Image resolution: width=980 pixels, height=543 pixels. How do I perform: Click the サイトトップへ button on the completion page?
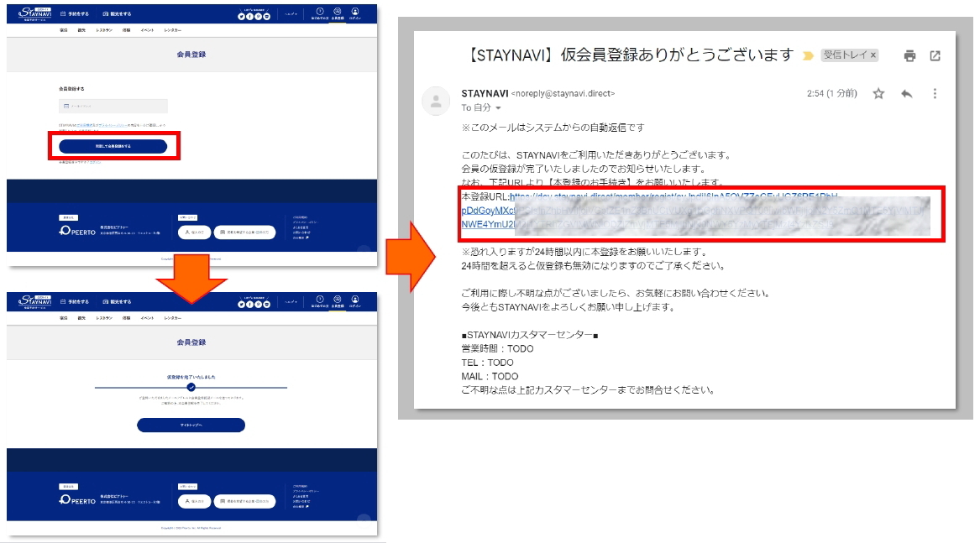191,425
